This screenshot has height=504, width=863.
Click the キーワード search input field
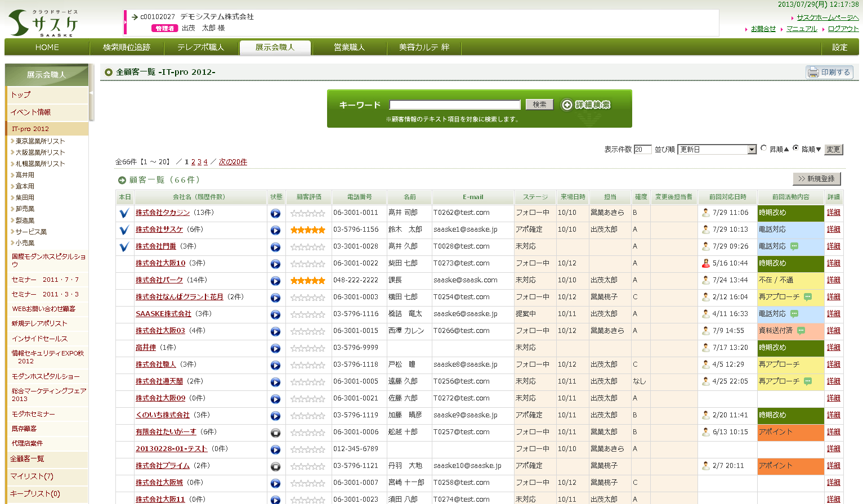click(x=454, y=105)
